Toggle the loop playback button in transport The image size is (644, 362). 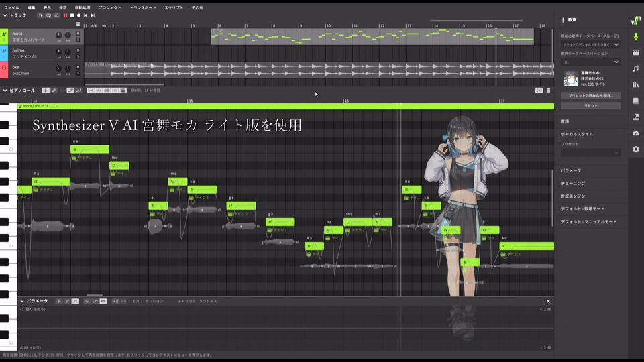48,15
